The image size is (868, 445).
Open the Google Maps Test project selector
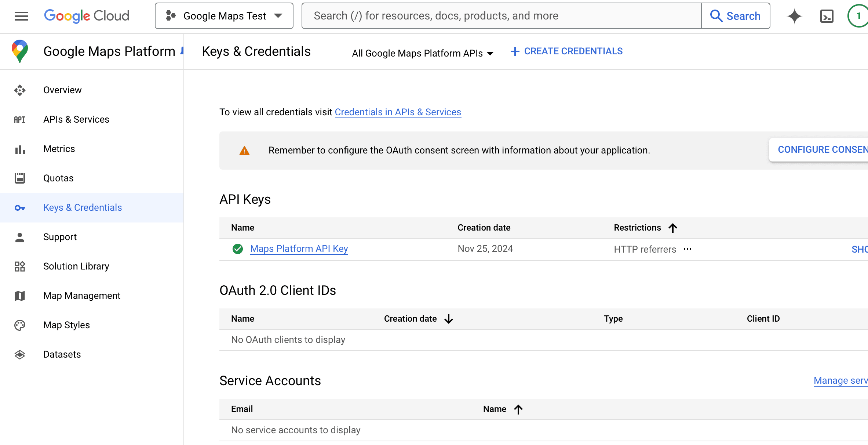tap(224, 16)
